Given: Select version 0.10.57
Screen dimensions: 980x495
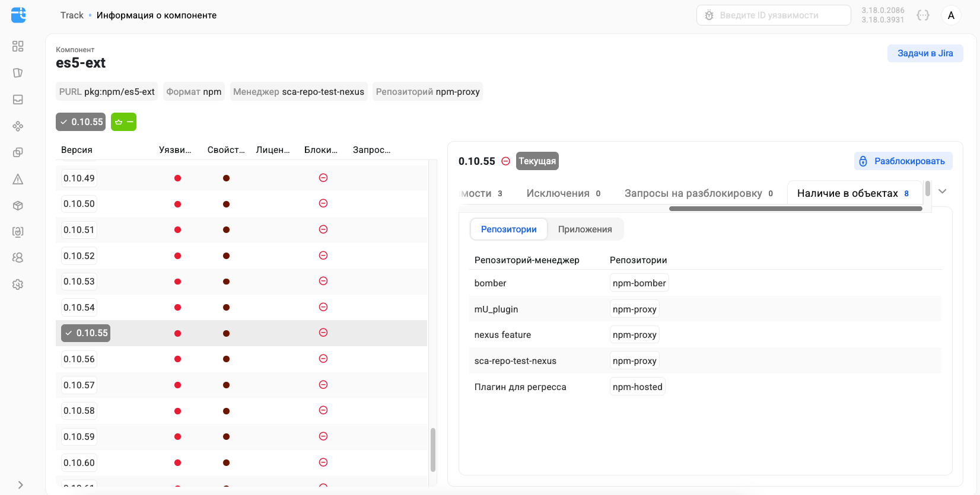Looking at the screenshot, I should coord(79,385).
